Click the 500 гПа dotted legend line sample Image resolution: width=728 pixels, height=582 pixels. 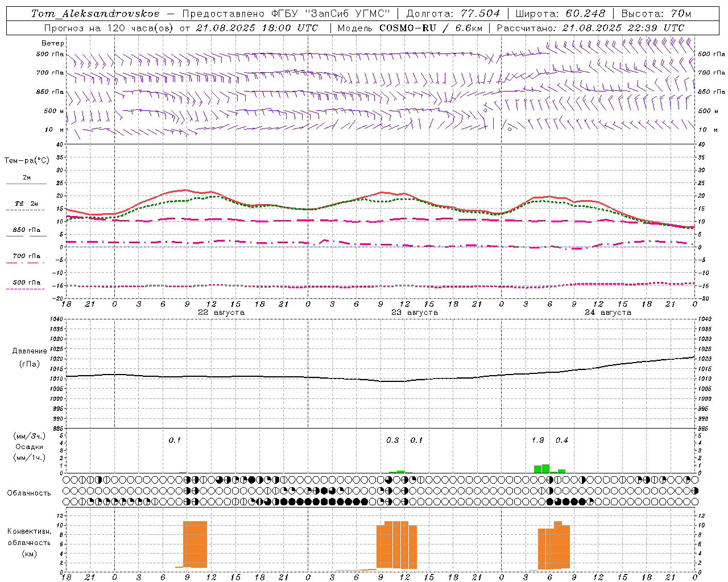[26, 289]
